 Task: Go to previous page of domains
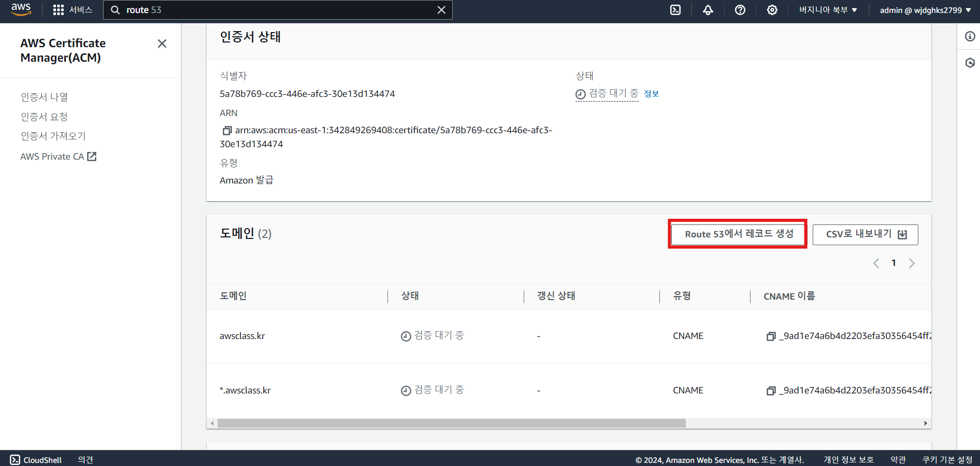[x=876, y=263]
